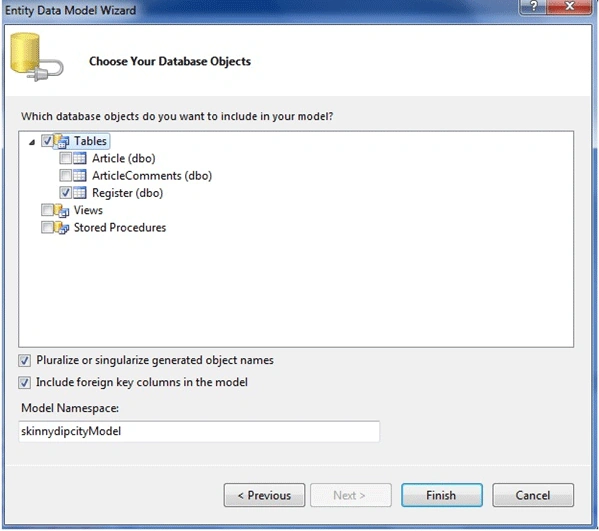The width and height of the screenshot is (599, 531).
Task: Select the Stored Procedures label
Action: [120, 228]
